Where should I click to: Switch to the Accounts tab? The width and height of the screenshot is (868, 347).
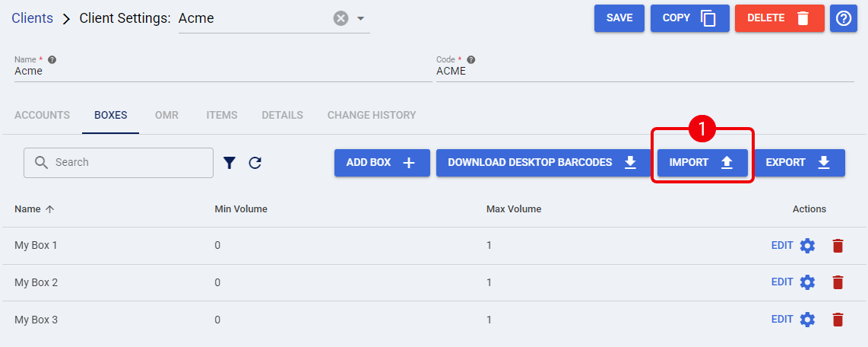click(x=42, y=116)
